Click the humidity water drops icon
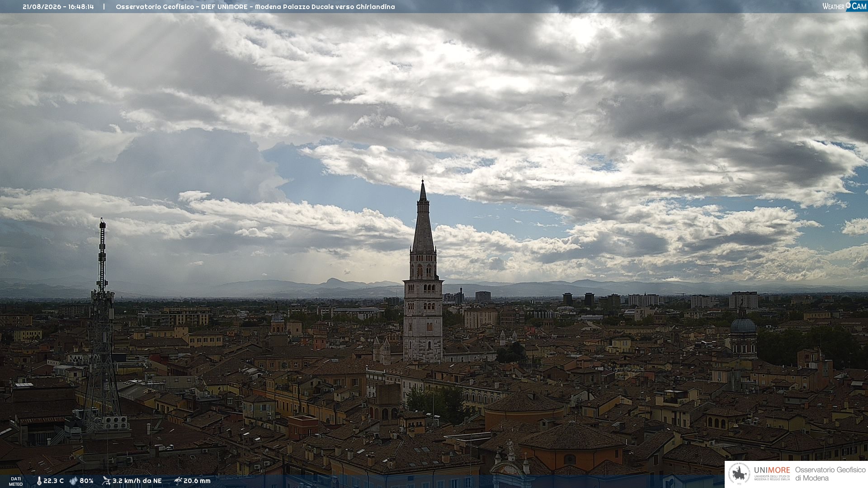Image resolution: width=868 pixels, height=488 pixels. point(74,481)
